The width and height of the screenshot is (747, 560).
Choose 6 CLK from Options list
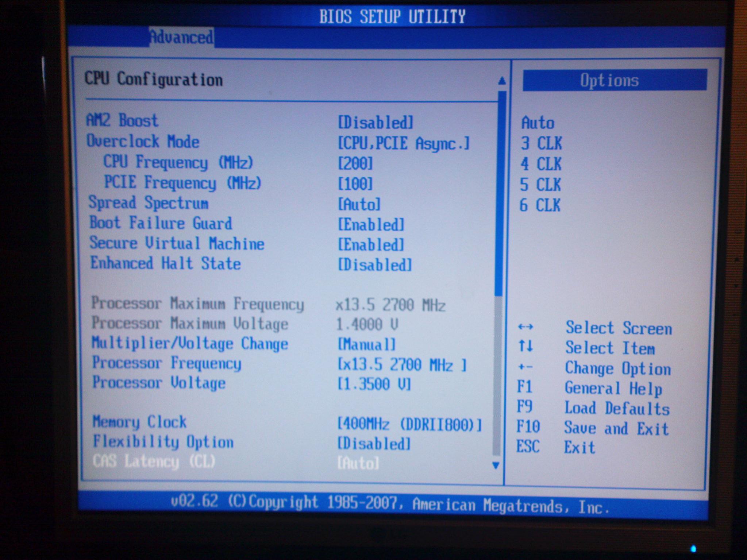point(540,205)
